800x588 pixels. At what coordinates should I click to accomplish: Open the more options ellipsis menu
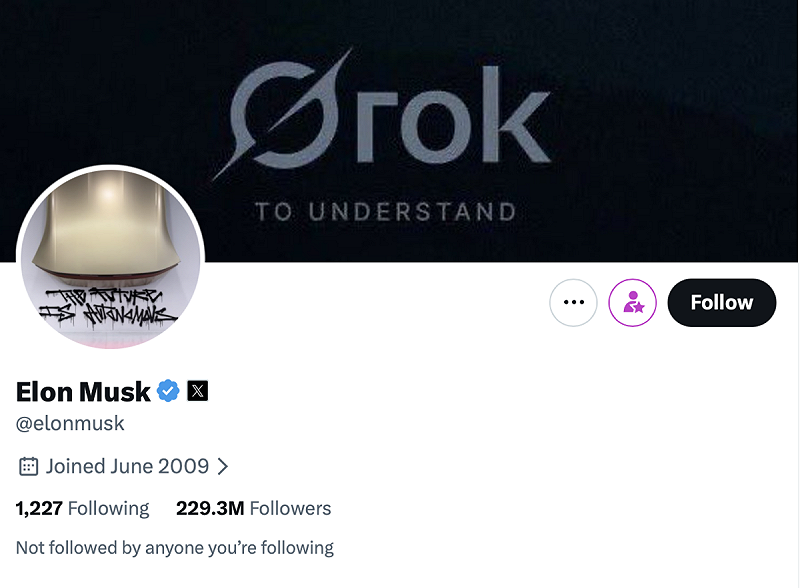(573, 302)
